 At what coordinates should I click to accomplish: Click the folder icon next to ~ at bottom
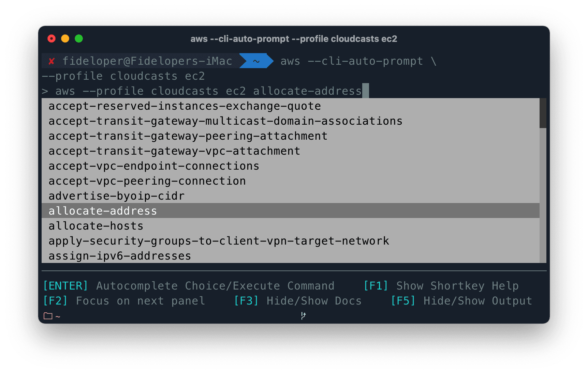pyautogui.click(x=49, y=316)
